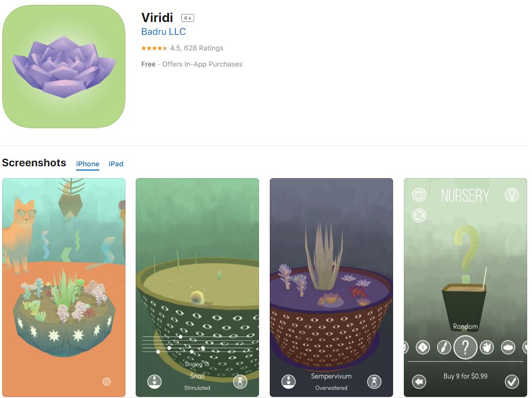Click the 4.5 star rating display
Image resolution: width=532 pixels, height=398 pixels.
(x=182, y=48)
